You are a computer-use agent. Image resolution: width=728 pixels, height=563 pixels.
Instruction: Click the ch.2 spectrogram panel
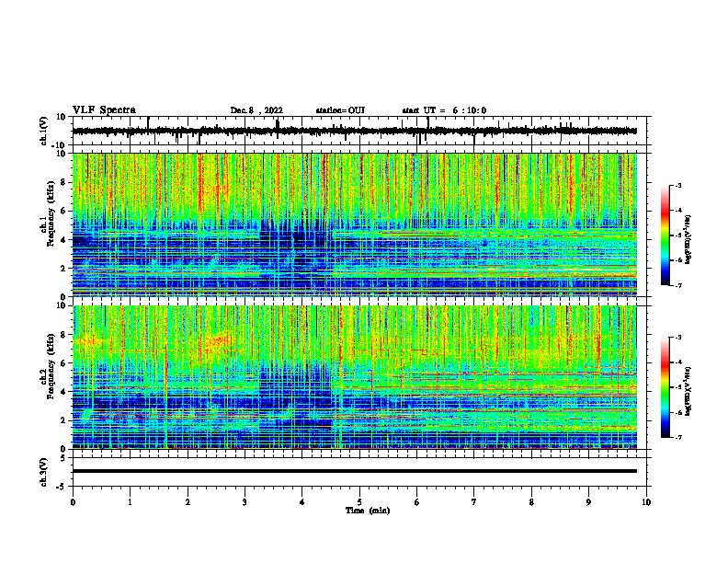(x=355, y=377)
